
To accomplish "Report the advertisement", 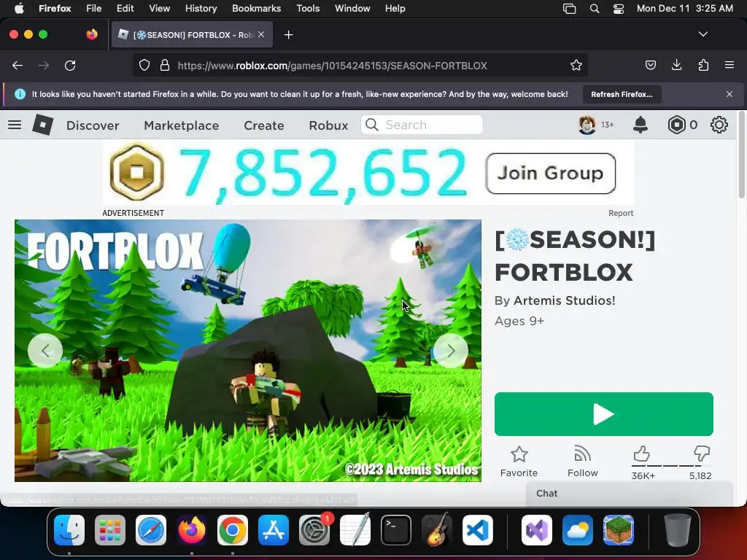I will [x=621, y=213].
